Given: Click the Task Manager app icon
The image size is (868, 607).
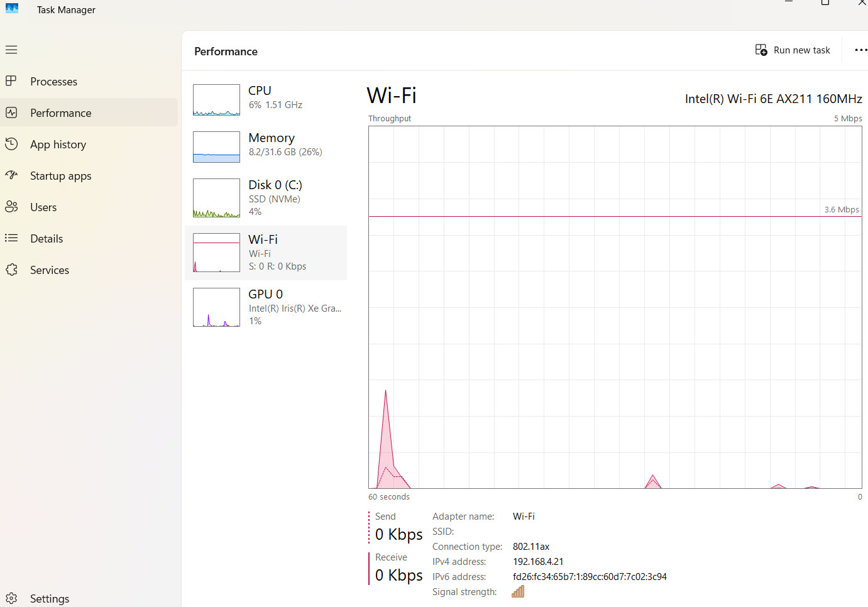Looking at the screenshot, I should click(12, 8).
